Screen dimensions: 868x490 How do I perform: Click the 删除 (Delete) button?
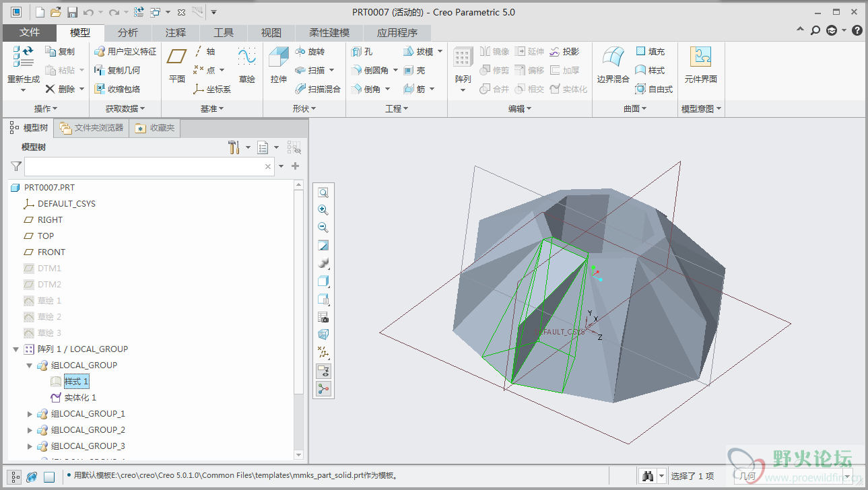pos(61,89)
